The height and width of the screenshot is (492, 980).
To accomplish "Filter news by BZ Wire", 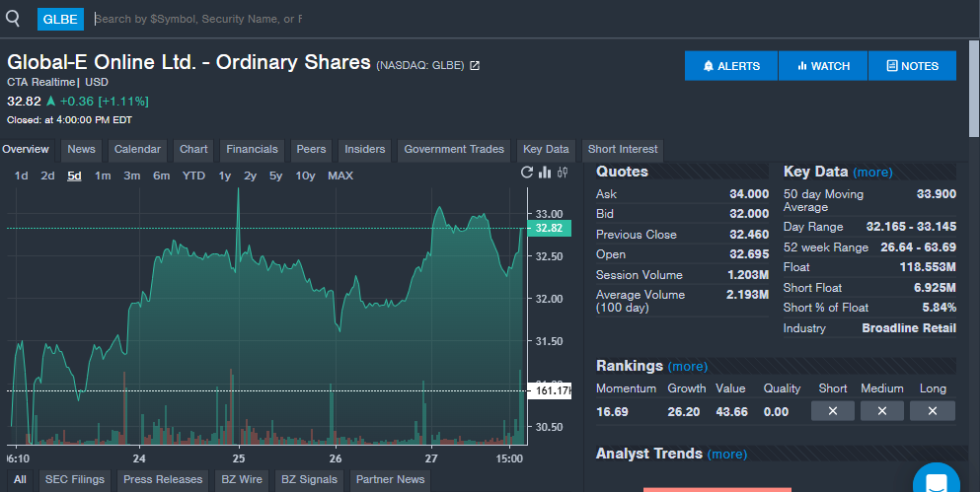I will 242,479.
